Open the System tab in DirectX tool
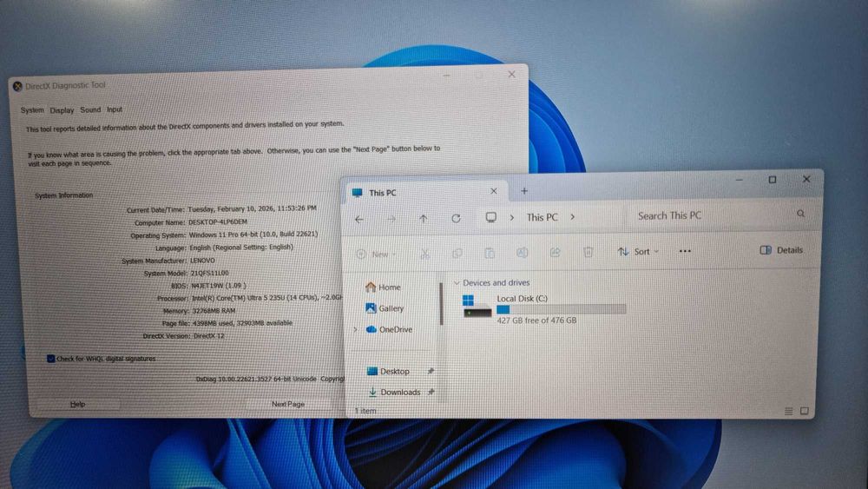 pos(32,110)
